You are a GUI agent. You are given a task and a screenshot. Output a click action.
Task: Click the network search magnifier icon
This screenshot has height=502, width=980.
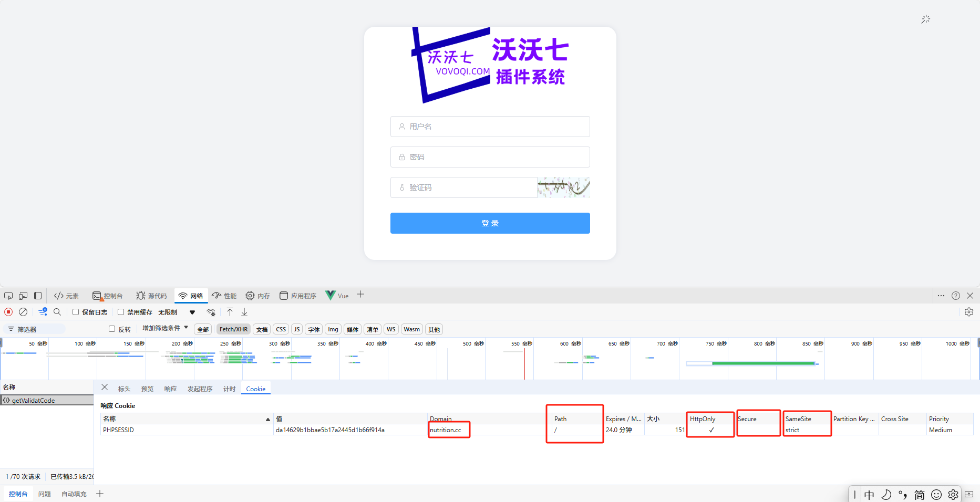tap(57, 312)
